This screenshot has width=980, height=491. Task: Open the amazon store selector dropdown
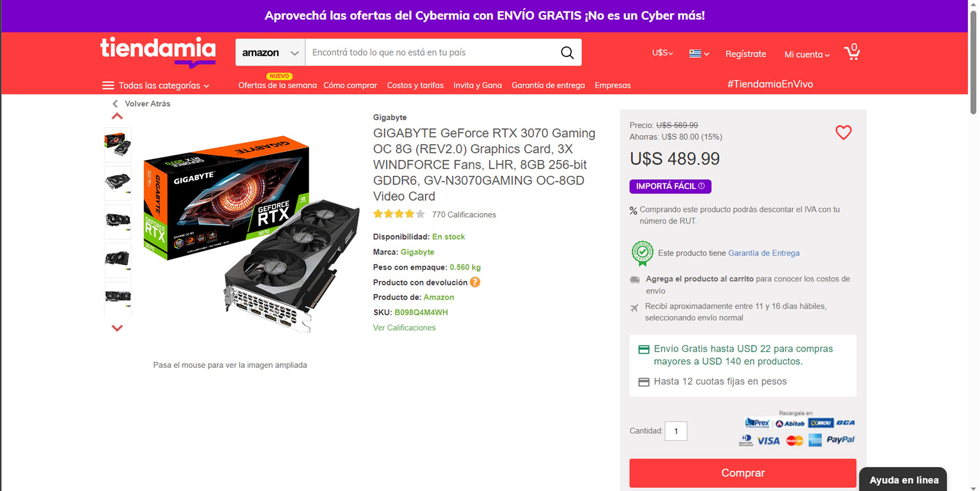point(270,53)
